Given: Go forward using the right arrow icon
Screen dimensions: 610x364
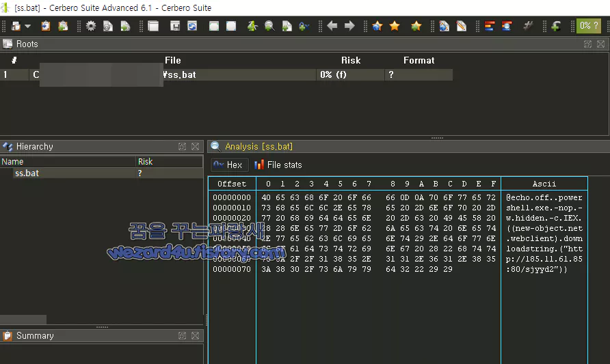Looking at the screenshot, I should 349,26.
